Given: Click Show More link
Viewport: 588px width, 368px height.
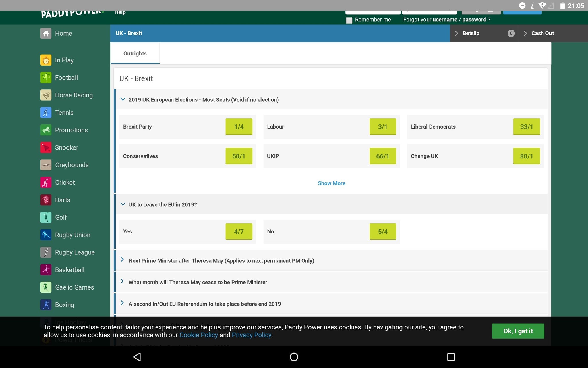Looking at the screenshot, I should point(332,183).
